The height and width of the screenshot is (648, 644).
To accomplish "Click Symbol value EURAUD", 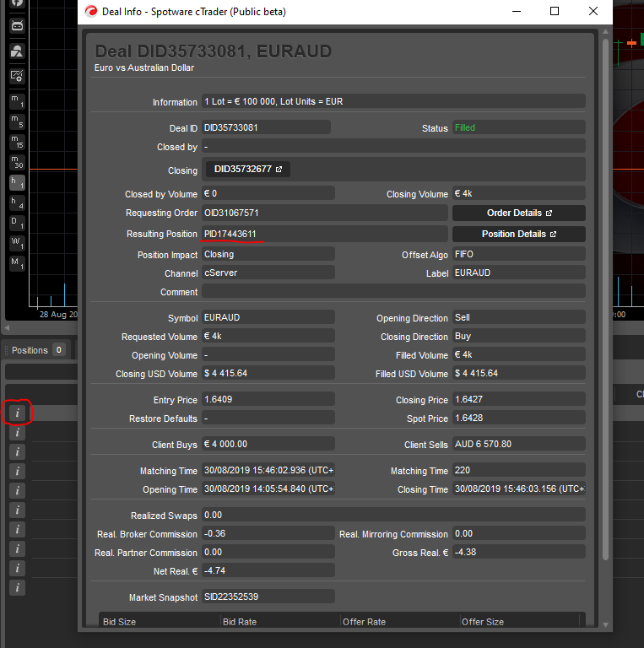I will click(268, 317).
